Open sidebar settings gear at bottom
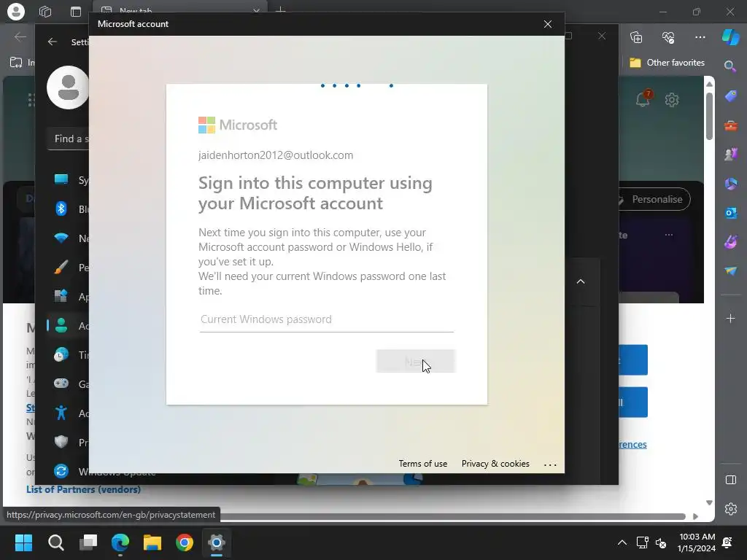Viewport: 747px width, 560px height. [x=731, y=508]
